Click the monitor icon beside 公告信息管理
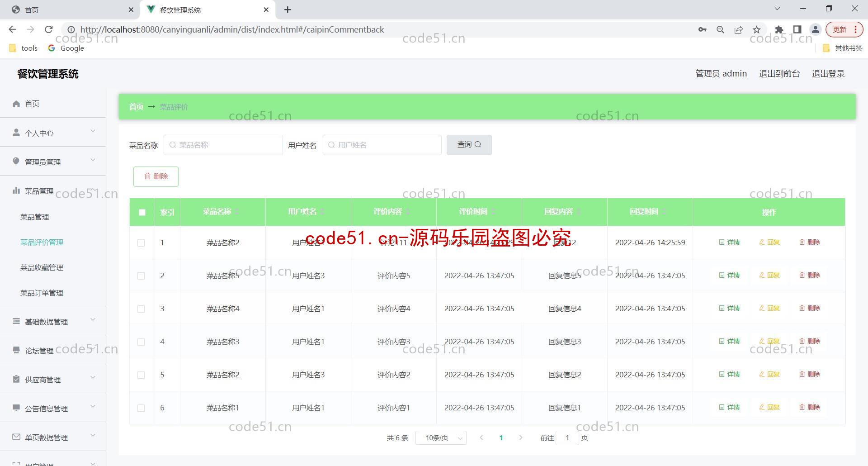The height and width of the screenshot is (466, 868). coord(16,408)
